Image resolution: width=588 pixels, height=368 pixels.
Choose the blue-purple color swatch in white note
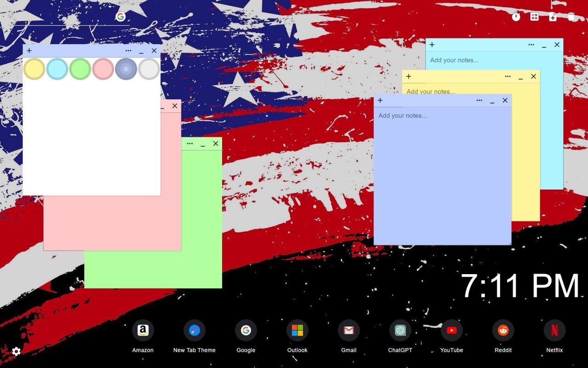coord(126,69)
